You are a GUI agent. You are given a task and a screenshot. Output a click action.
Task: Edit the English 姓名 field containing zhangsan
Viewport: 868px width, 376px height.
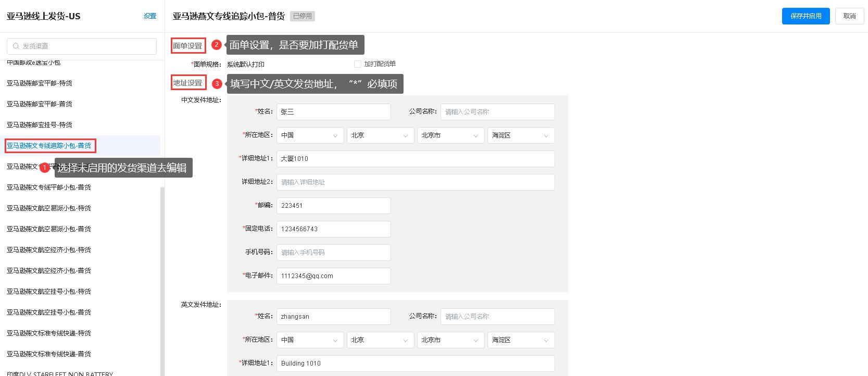(x=334, y=317)
